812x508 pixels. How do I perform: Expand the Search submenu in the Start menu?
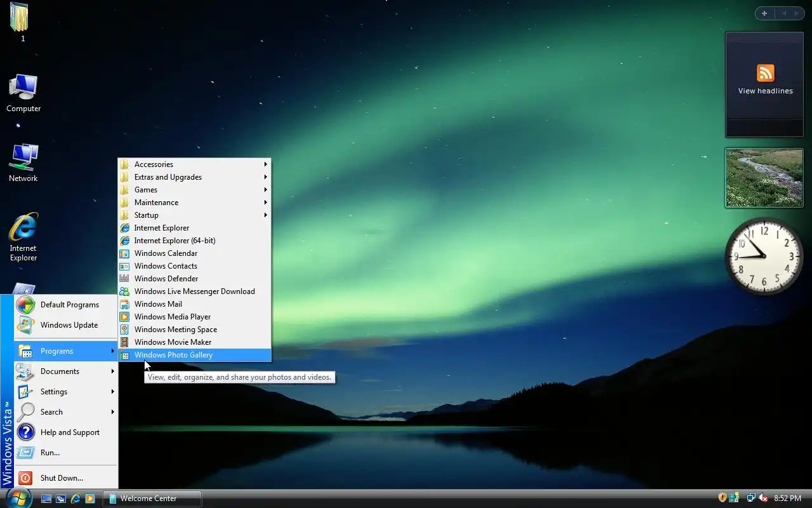coord(65,412)
